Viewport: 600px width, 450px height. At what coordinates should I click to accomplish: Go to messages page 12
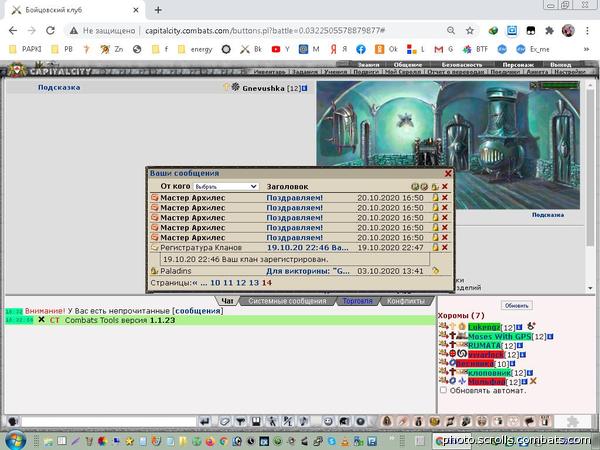click(x=241, y=283)
